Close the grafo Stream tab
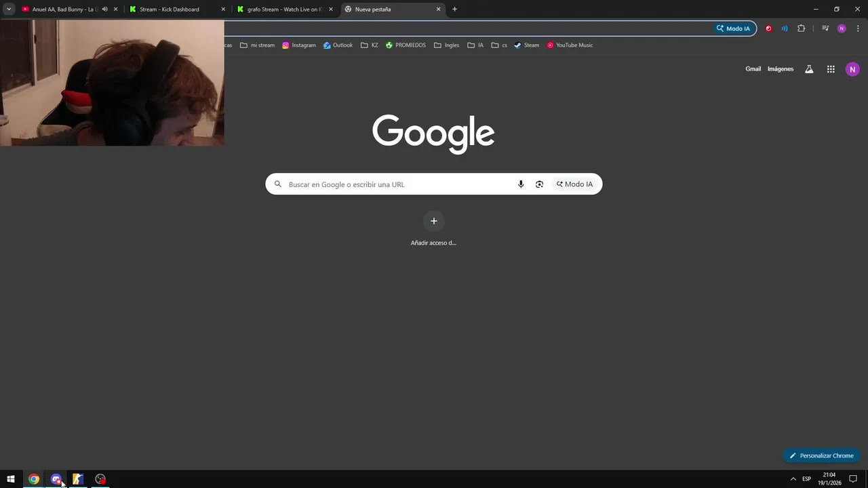 coord(331,9)
